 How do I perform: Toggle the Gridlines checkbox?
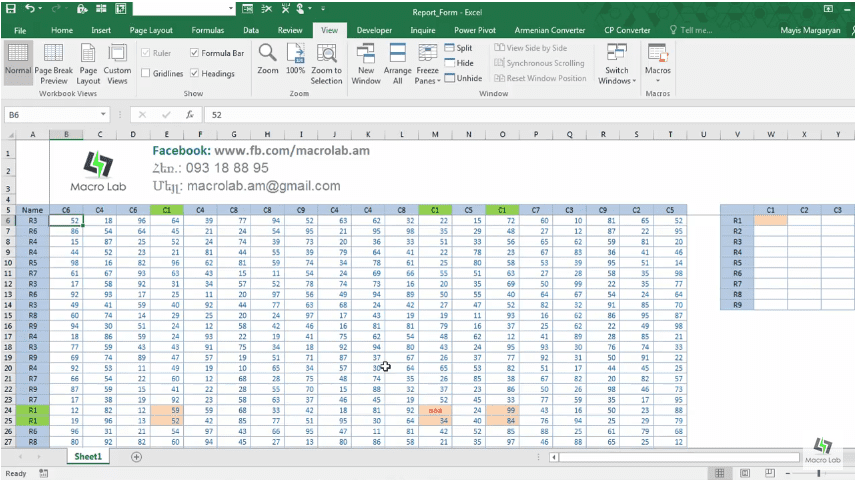pos(146,73)
